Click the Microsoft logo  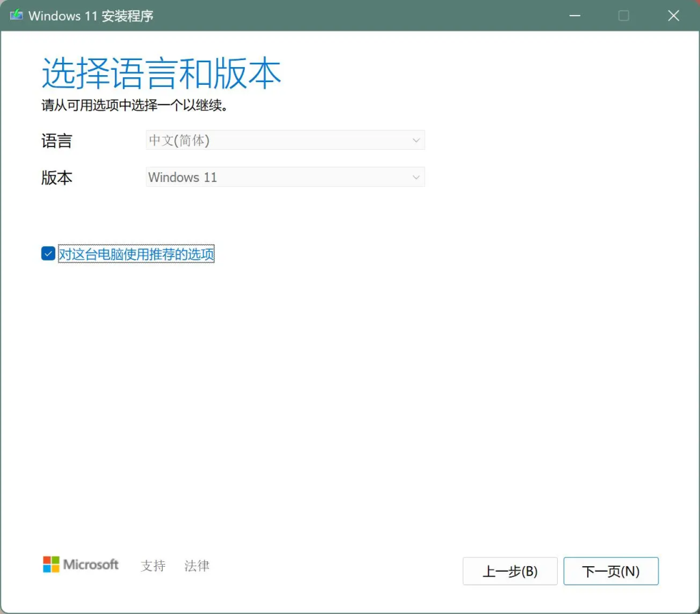tap(81, 565)
